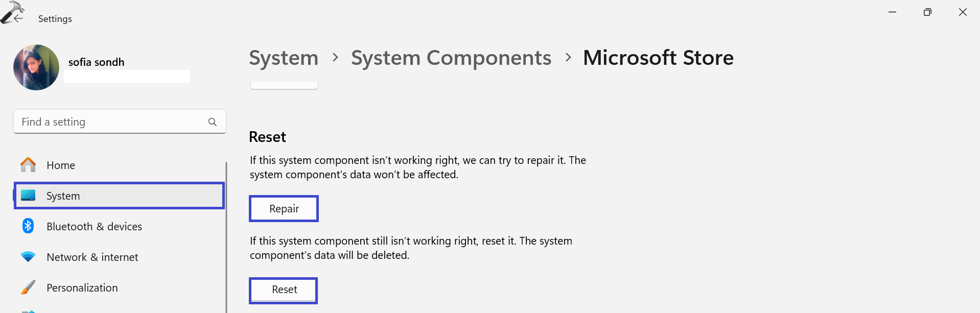
Task: Click the Wi-Fi icon beside Network & internet
Action: click(28, 257)
